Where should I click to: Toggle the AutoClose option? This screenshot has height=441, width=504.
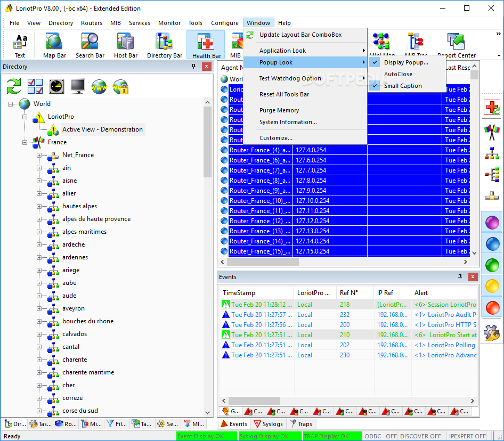point(407,74)
